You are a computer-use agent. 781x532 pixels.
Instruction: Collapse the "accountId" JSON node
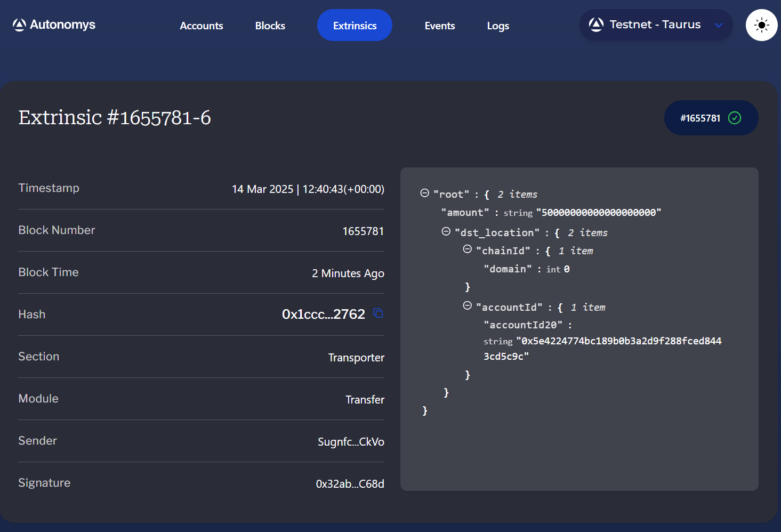pos(468,305)
